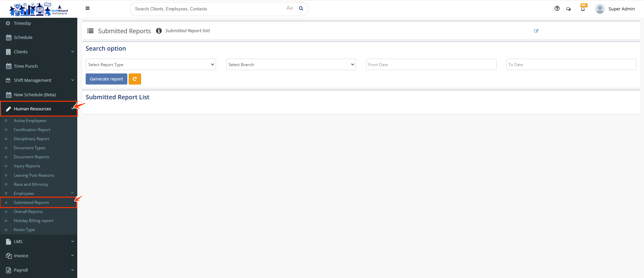
Task: Open Leaving Post Reasons link
Action: click(x=34, y=175)
